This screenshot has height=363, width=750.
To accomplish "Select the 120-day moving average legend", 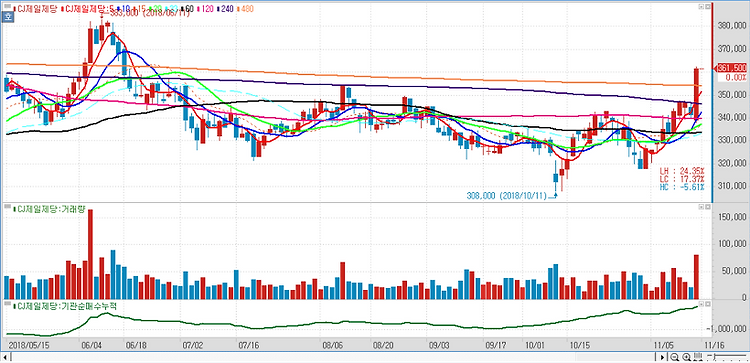I will point(206,9).
